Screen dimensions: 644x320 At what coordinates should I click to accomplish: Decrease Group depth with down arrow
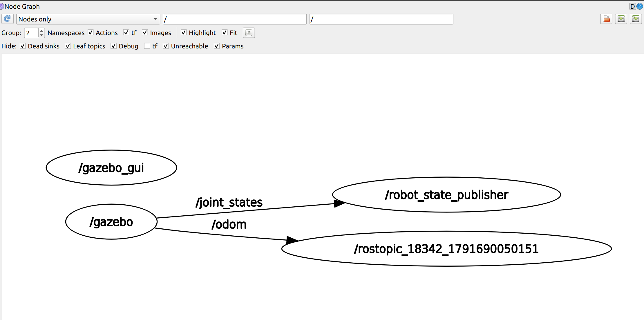[41, 35]
